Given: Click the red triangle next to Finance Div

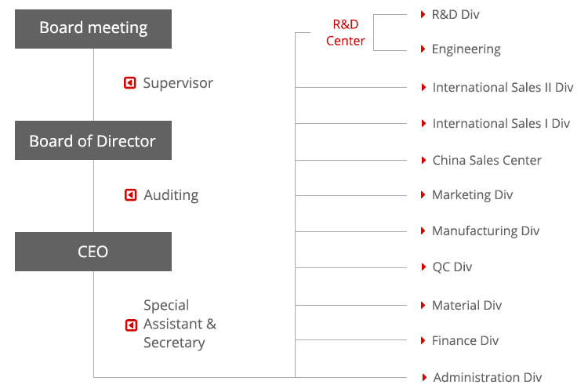Looking at the screenshot, I should point(423,341).
